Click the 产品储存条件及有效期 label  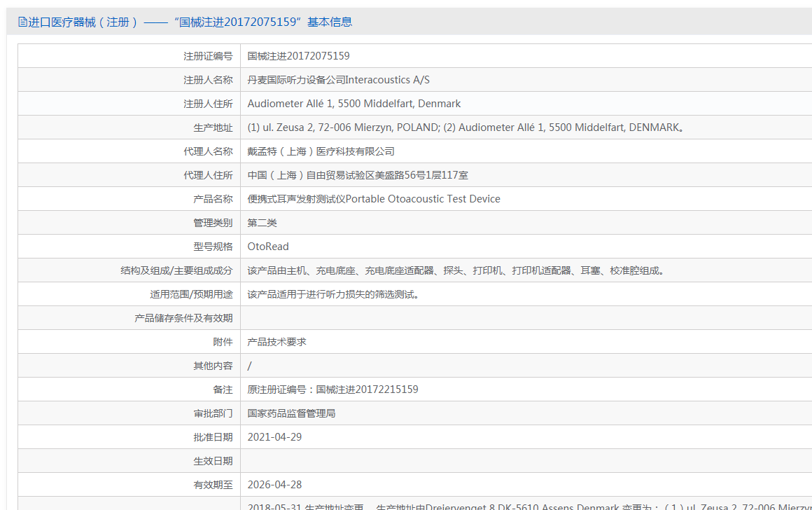pyautogui.click(x=183, y=318)
